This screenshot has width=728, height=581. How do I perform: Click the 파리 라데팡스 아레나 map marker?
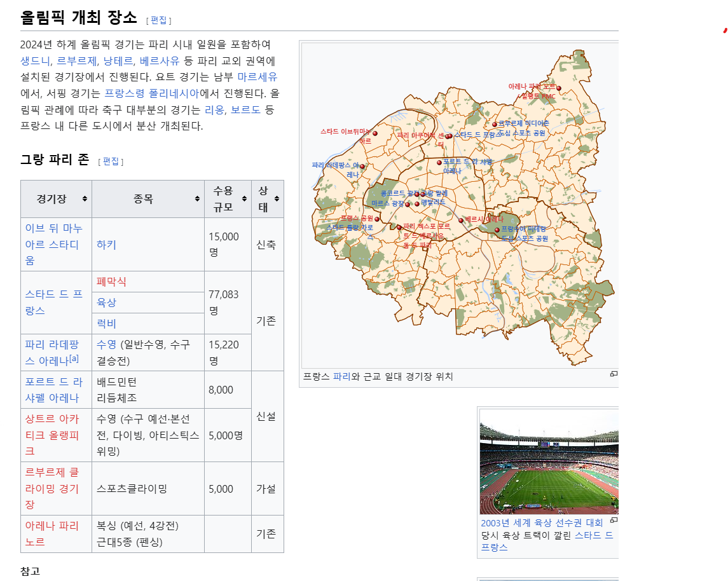tap(364, 166)
